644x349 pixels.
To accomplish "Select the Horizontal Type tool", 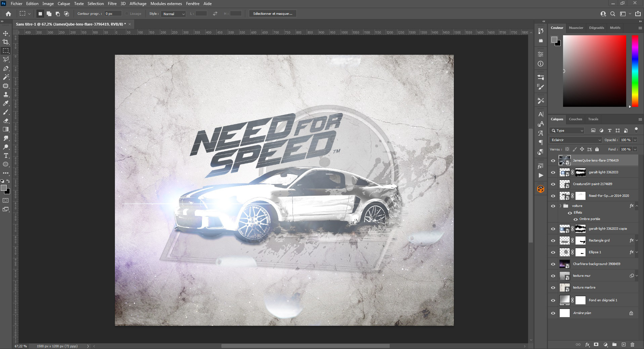I will [6, 156].
